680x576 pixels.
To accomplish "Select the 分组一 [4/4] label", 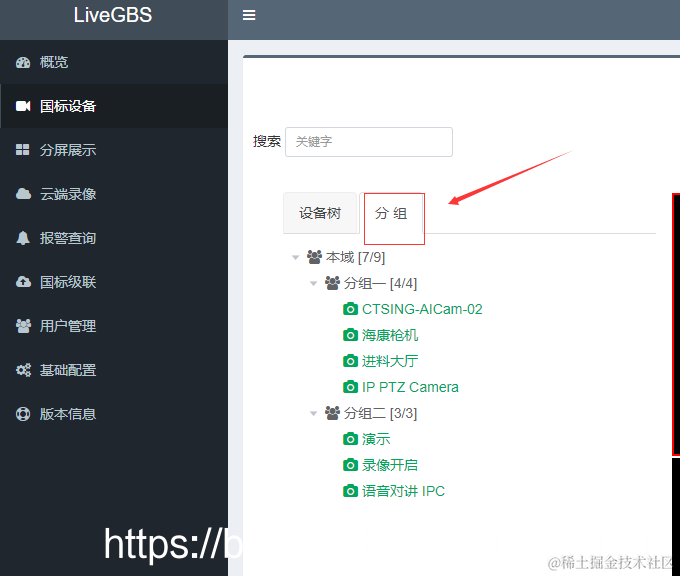I will (380, 283).
